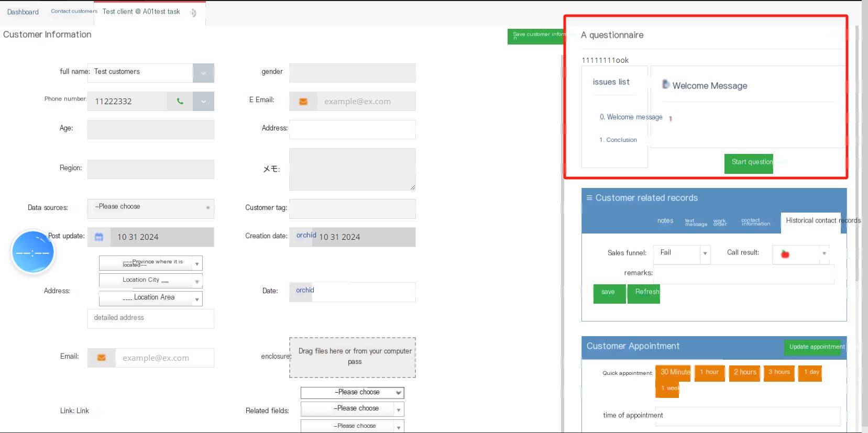Click the Creation date value

339,237
